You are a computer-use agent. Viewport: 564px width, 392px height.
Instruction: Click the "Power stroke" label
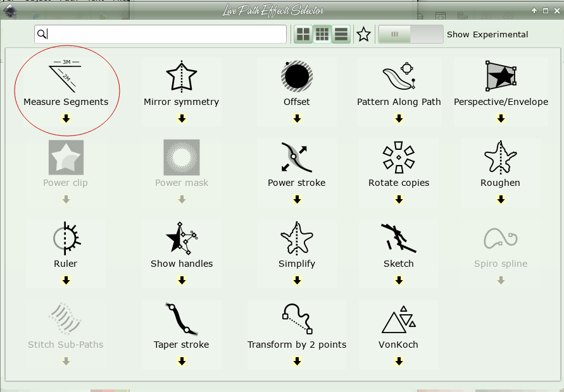tap(297, 183)
